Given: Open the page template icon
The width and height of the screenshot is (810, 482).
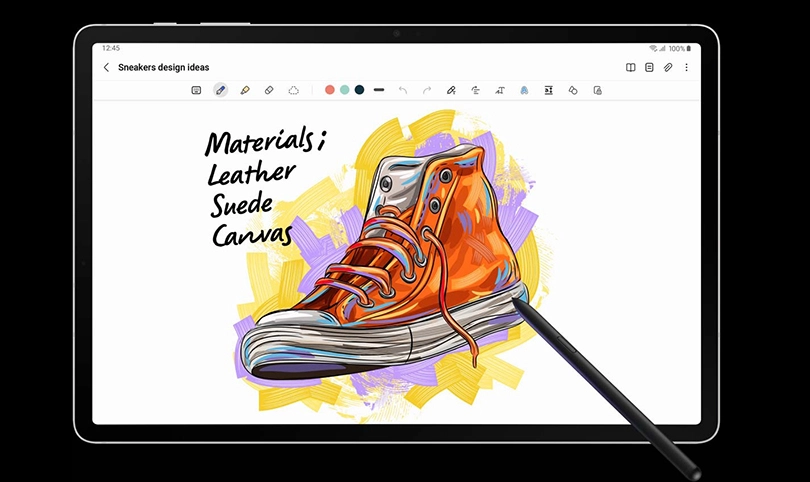Looking at the screenshot, I should pyautogui.click(x=649, y=67).
